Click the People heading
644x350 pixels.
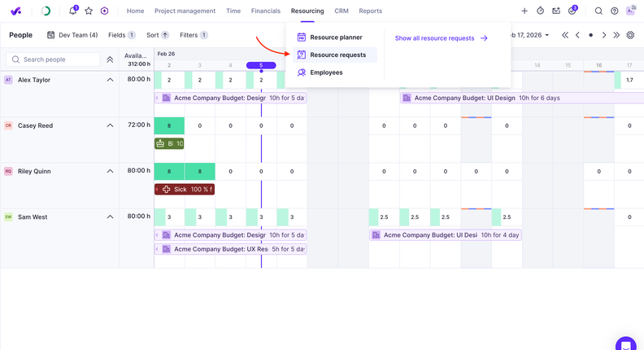(x=20, y=35)
